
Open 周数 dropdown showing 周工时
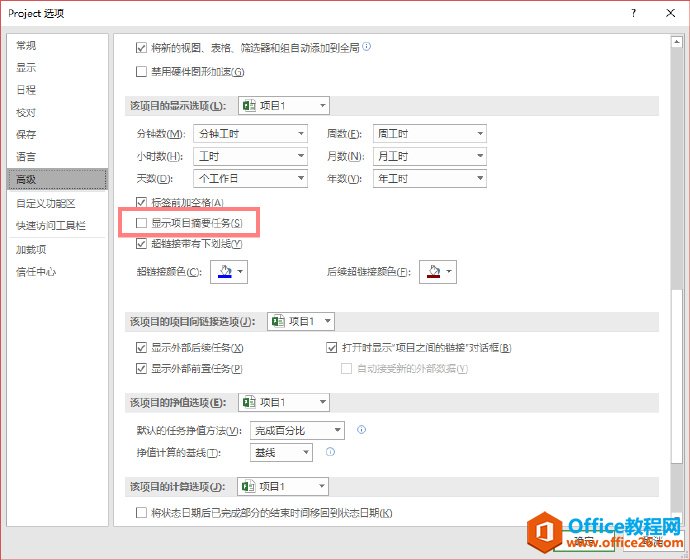pos(429,133)
